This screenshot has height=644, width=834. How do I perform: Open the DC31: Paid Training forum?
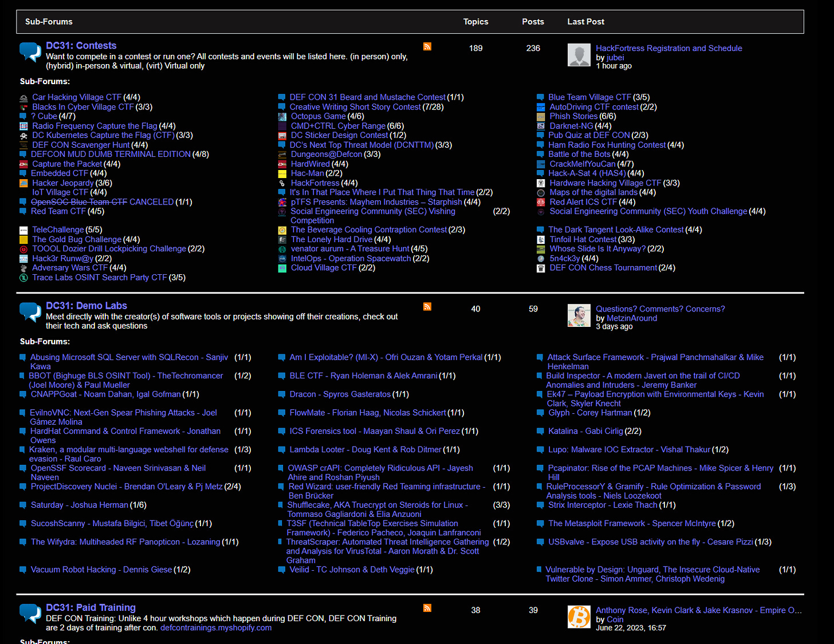[91, 607]
